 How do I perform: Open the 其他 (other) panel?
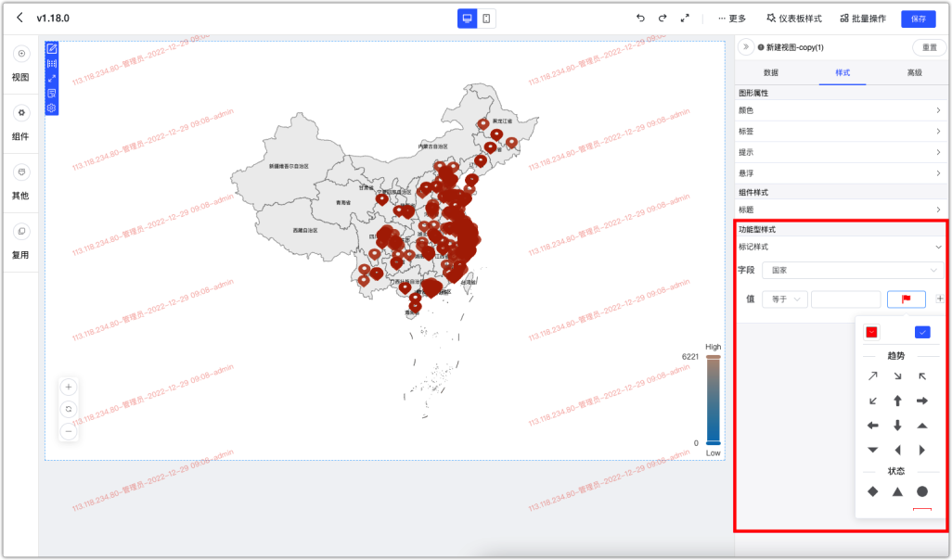pos(20,183)
